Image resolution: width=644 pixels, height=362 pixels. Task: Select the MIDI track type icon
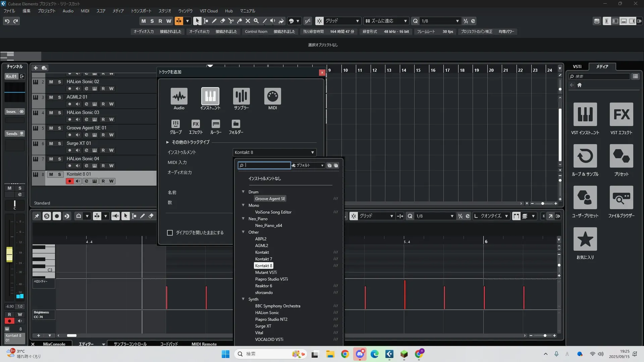(x=272, y=97)
